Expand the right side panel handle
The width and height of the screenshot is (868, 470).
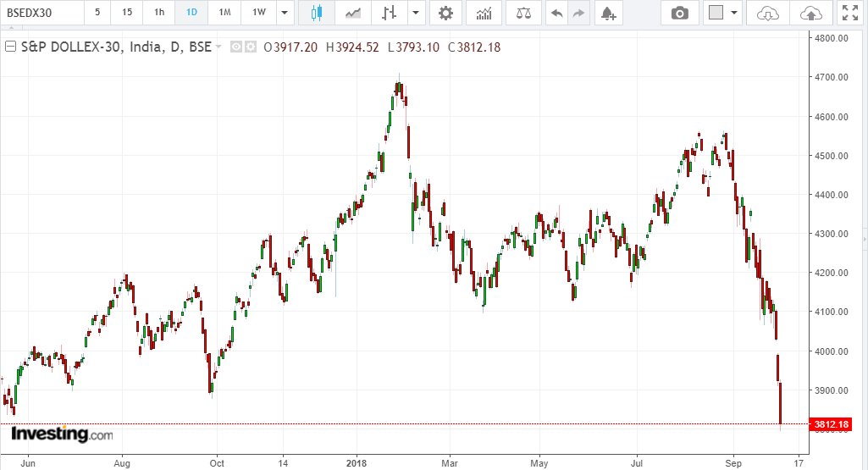pos(865,239)
